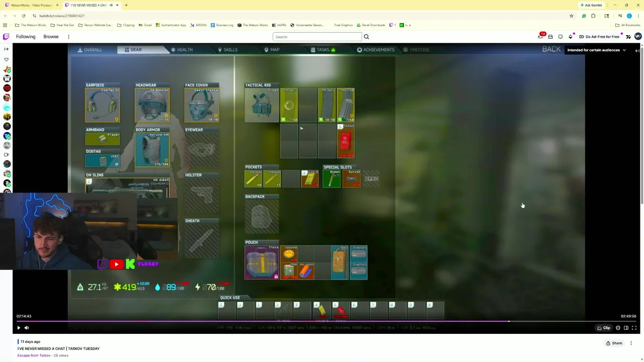Viewport: 644px width, 362px height.
Task: Play the paused Twitch video
Action: pyautogui.click(x=19, y=328)
